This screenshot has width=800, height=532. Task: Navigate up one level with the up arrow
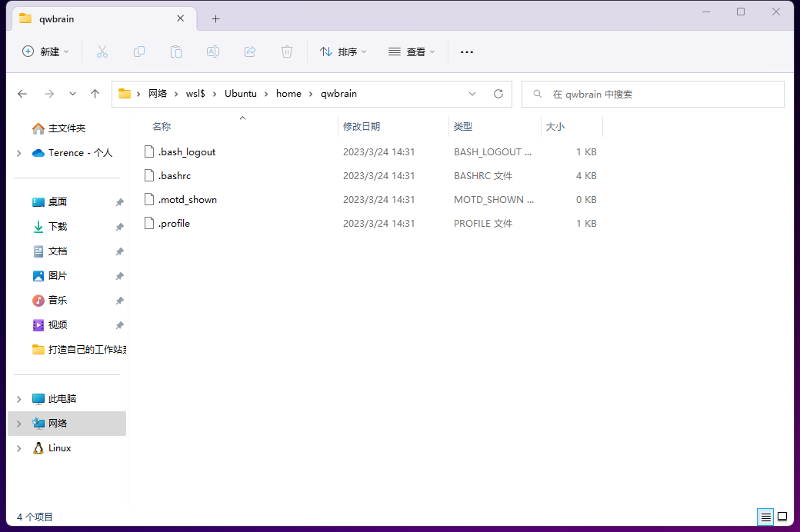click(95, 93)
